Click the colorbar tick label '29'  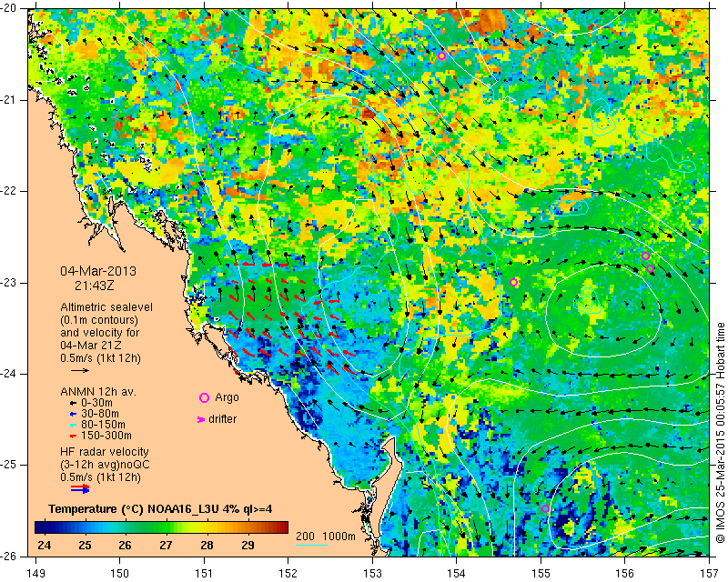(248, 545)
